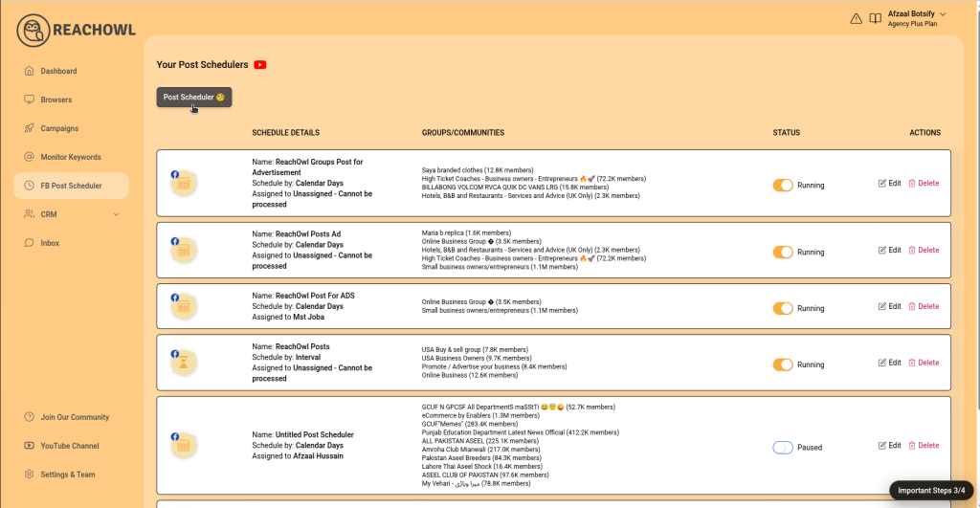
Task: Open the book guide icon in header
Action: [x=875, y=18]
